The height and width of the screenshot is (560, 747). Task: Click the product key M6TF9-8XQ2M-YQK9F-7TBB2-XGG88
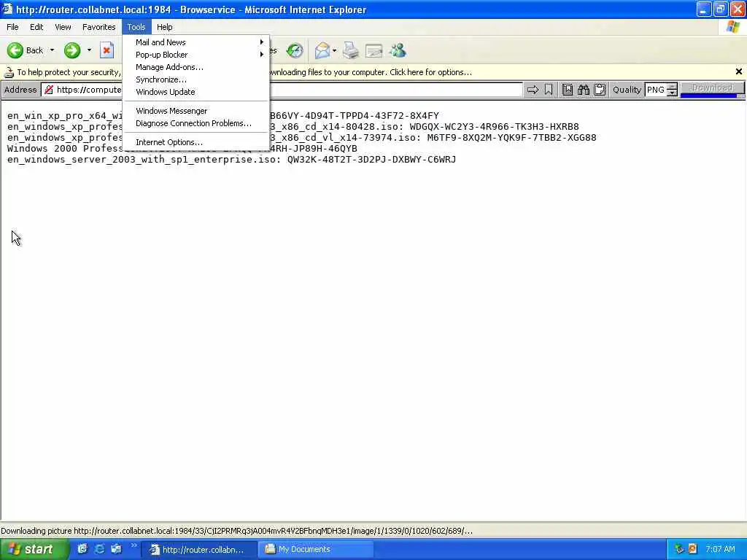[x=511, y=138]
